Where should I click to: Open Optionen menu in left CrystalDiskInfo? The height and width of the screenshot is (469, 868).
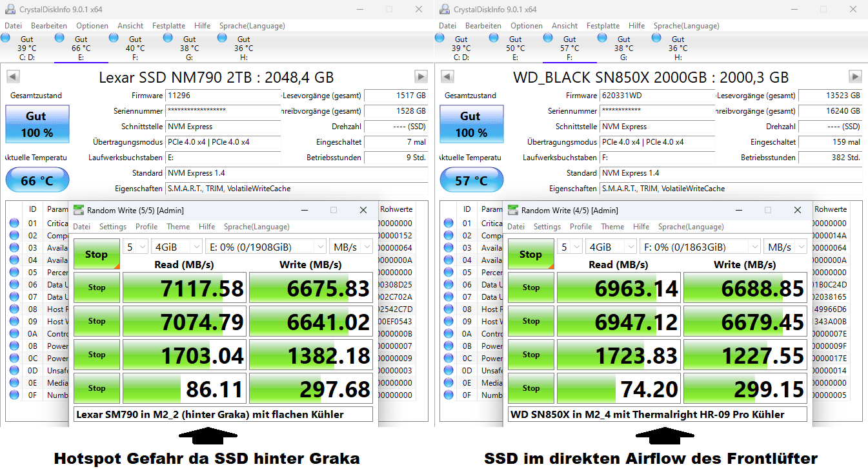[92, 26]
